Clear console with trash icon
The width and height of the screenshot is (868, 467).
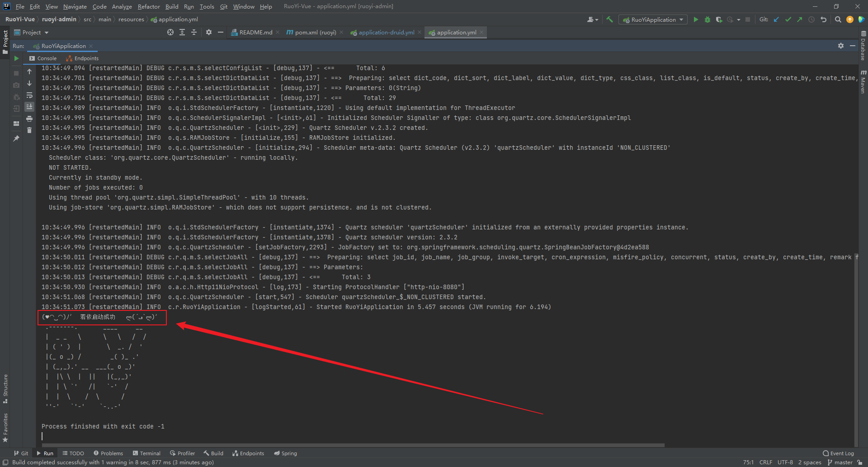pyautogui.click(x=29, y=130)
